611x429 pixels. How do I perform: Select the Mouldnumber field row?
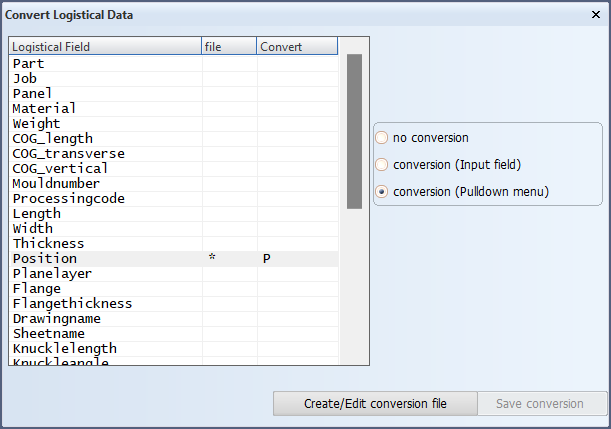(x=173, y=184)
